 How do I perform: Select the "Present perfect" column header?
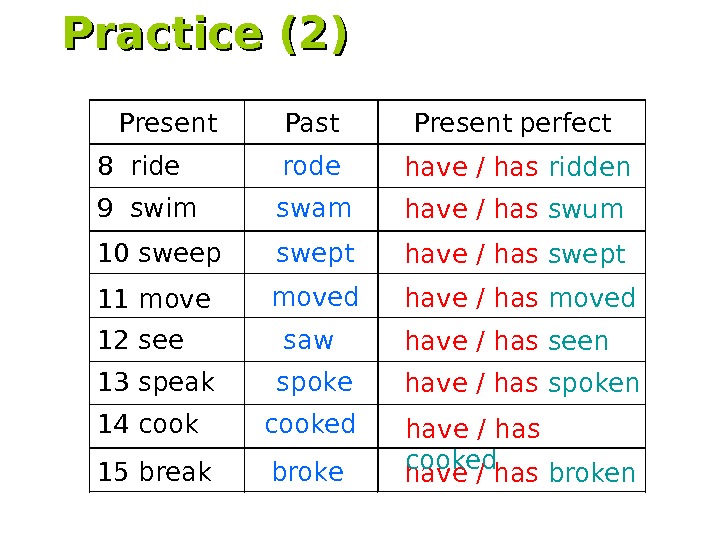point(512,123)
